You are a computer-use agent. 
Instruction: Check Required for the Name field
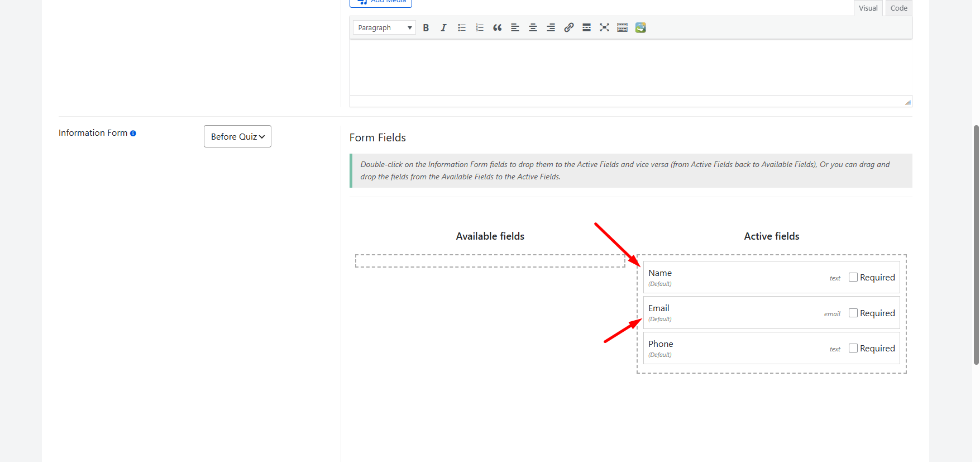853,277
